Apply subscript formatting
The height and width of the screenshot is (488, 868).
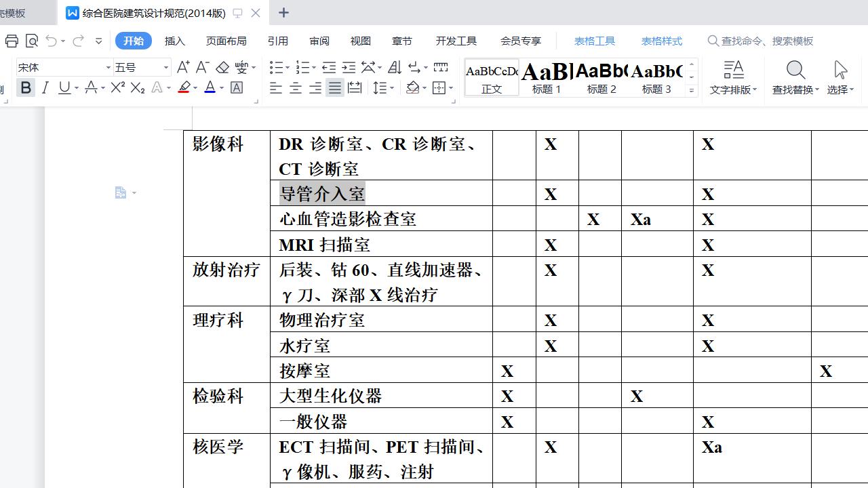(x=138, y=87)
